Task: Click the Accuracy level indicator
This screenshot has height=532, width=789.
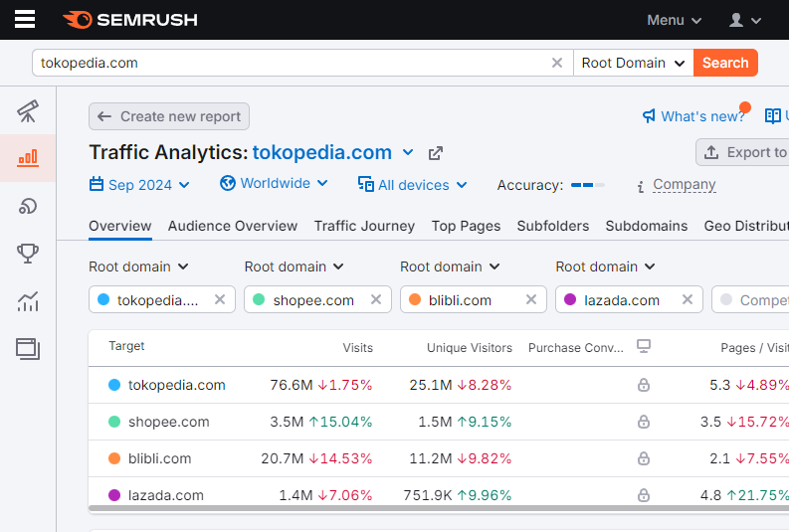Action: pyautogui.click(x=588, y=185)
